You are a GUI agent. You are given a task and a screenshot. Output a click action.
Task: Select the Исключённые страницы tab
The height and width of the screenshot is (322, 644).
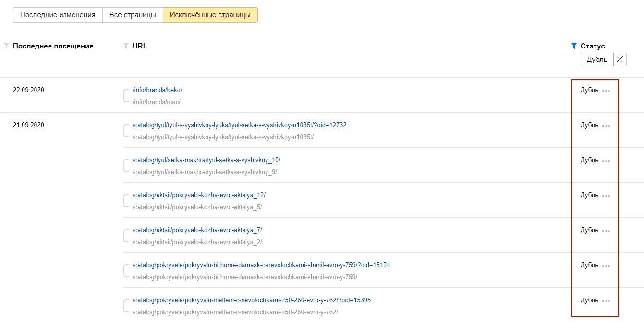210,15
